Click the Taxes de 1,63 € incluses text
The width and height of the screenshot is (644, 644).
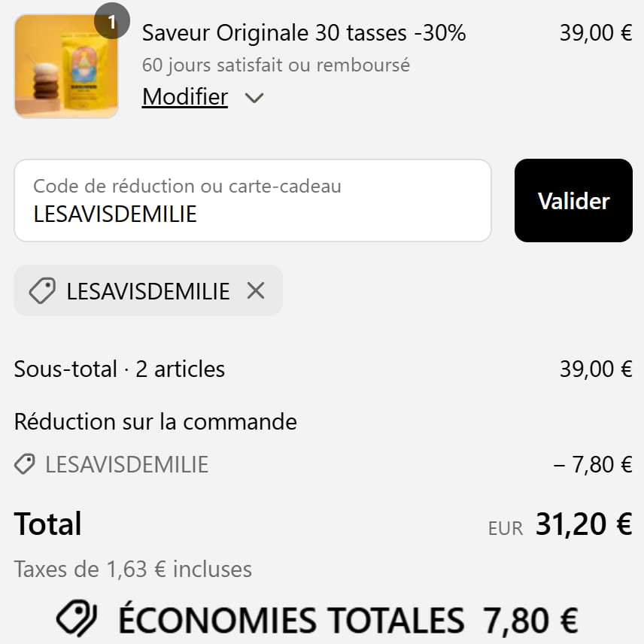pos(132,570)
